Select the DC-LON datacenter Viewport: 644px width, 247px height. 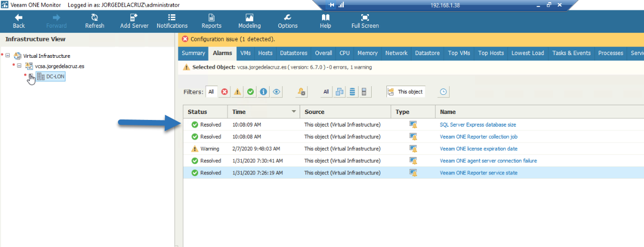click(56, 76)
